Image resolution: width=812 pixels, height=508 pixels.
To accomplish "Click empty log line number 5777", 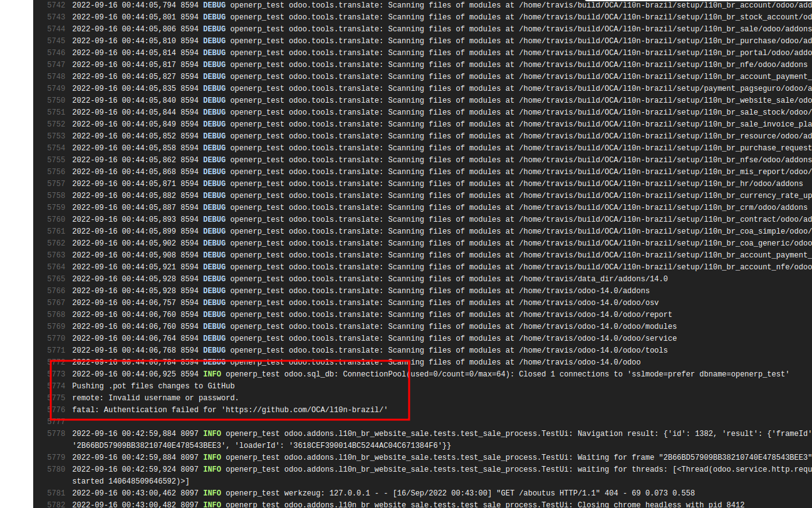I will pos(56,422).
